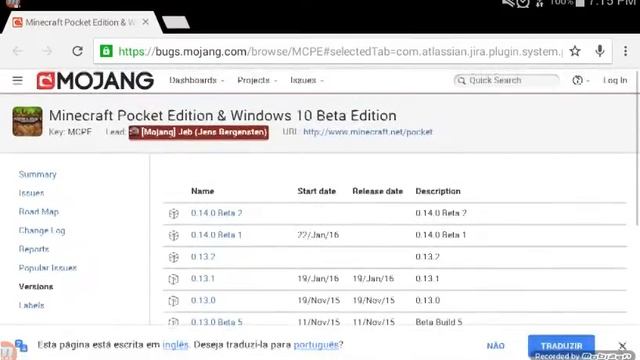Open the Summary sidebar tab
The width and height of the screenshot is (640, 360).
(38, 174)
